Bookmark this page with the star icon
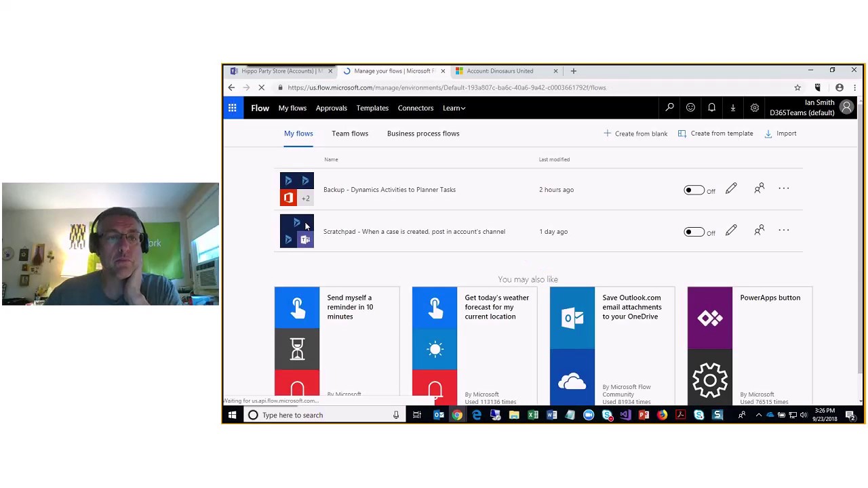Screen dimensions: 868x488 click(797, 87)
